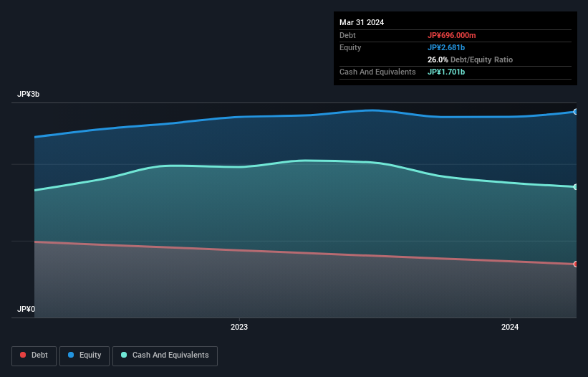Click the JP¥696.000m debt value

(x=451, y=35)
